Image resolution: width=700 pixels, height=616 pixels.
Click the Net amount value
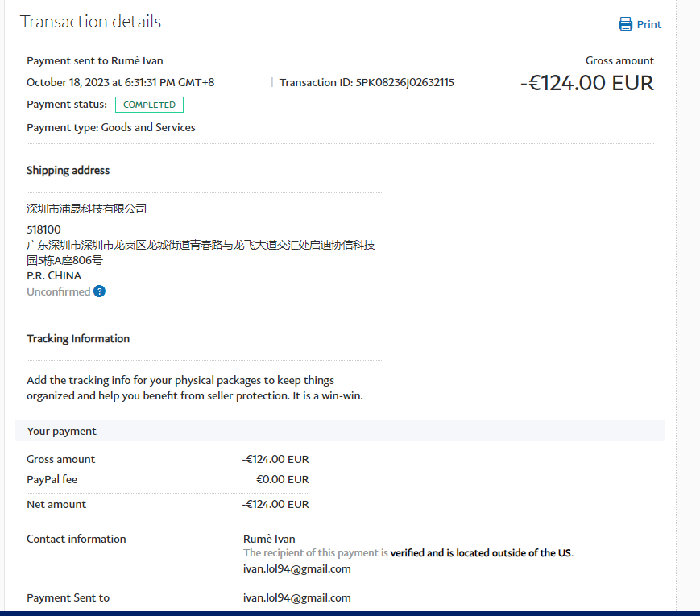(x=275, y=504)
